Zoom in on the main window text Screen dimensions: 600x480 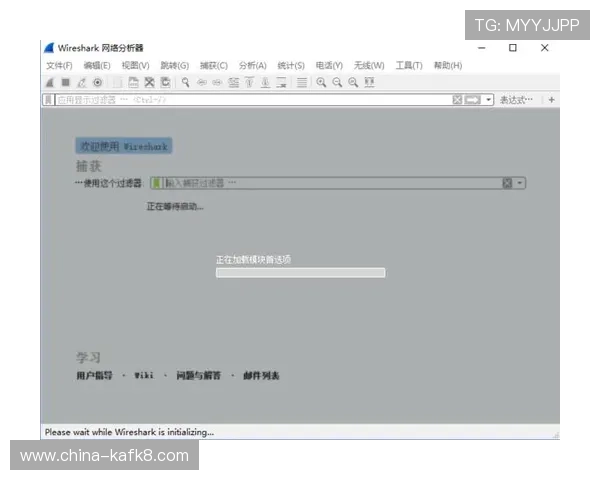pos(321,82)
